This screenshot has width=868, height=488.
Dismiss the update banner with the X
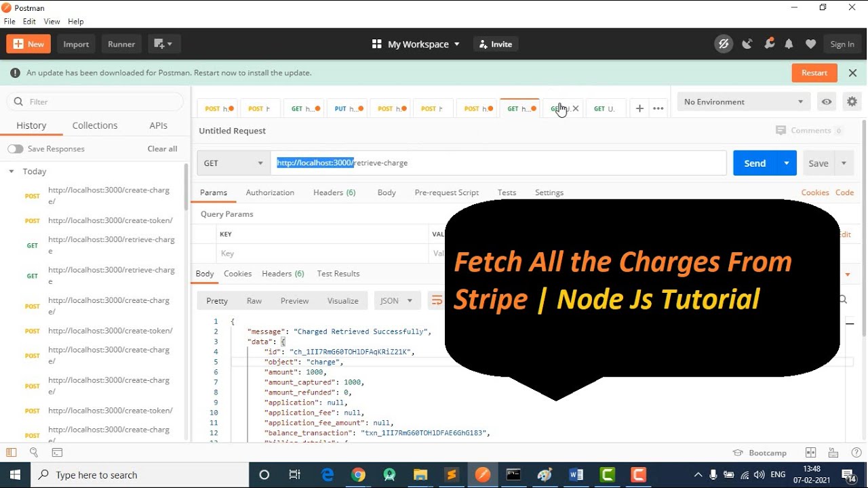click(x=852, y=73)
